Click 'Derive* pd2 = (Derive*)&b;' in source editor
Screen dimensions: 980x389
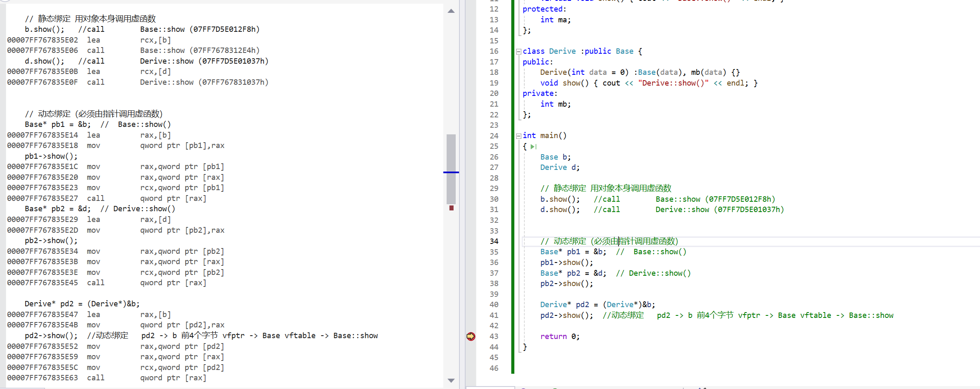(x=597, y=305)
